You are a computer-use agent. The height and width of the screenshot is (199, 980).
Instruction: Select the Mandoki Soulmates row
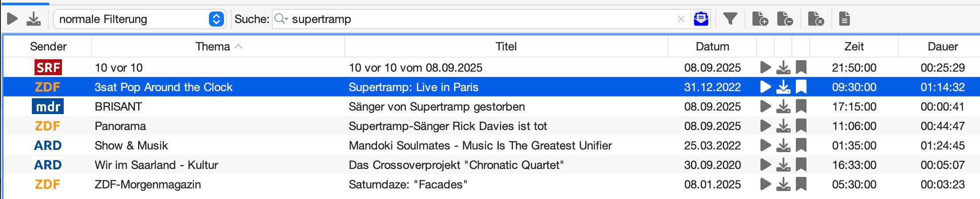point(491,145)
